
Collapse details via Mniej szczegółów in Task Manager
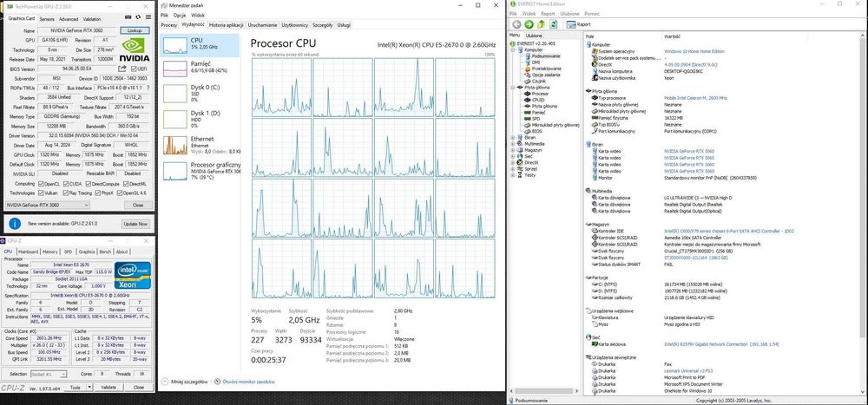click(x=184, y=382)
